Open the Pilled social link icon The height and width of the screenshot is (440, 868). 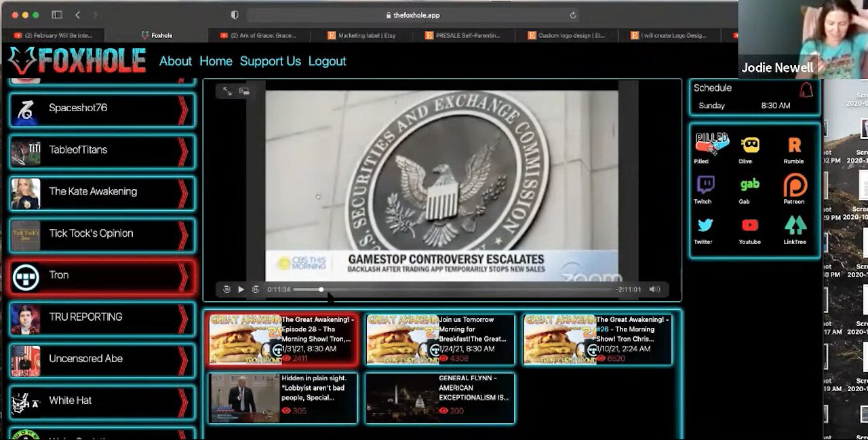(711, 144)
